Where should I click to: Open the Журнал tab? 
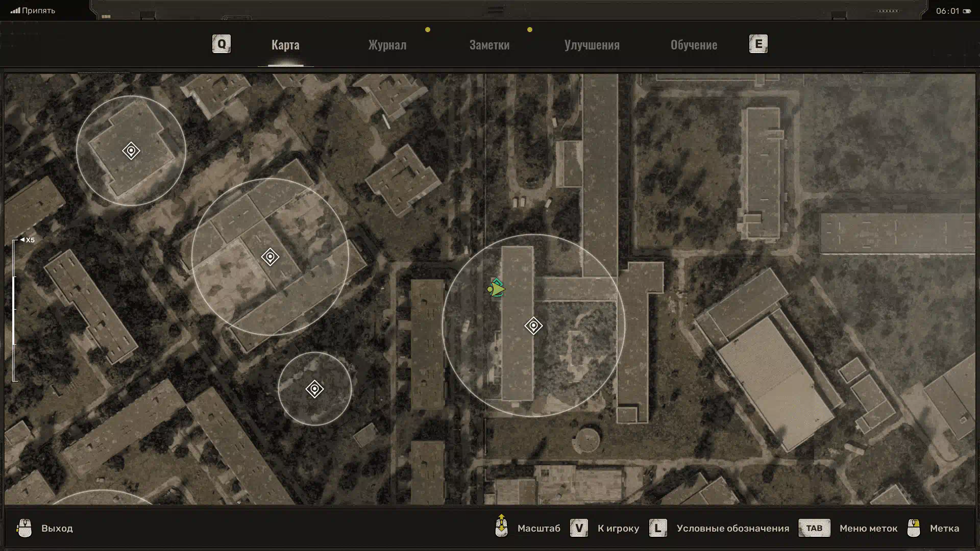[x=387, y=45]
